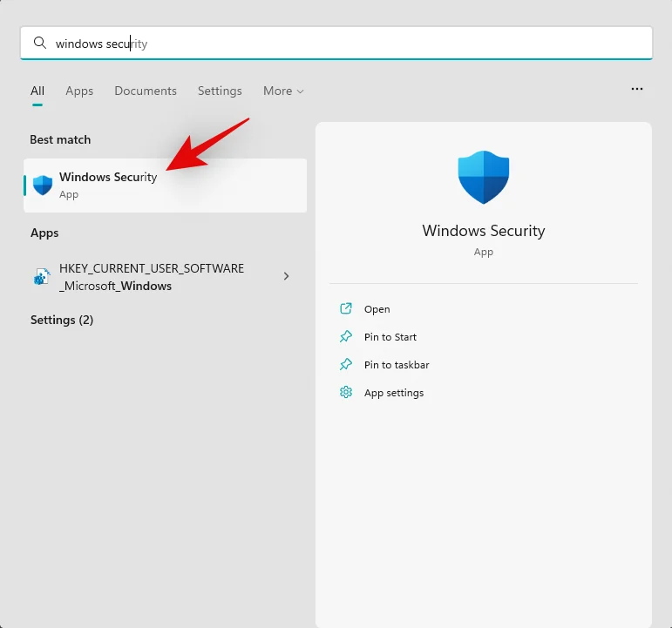The height and width of the screenshot is (628, 672).
Task: Expand the Settings (2) section
Action: click(62, 320)
